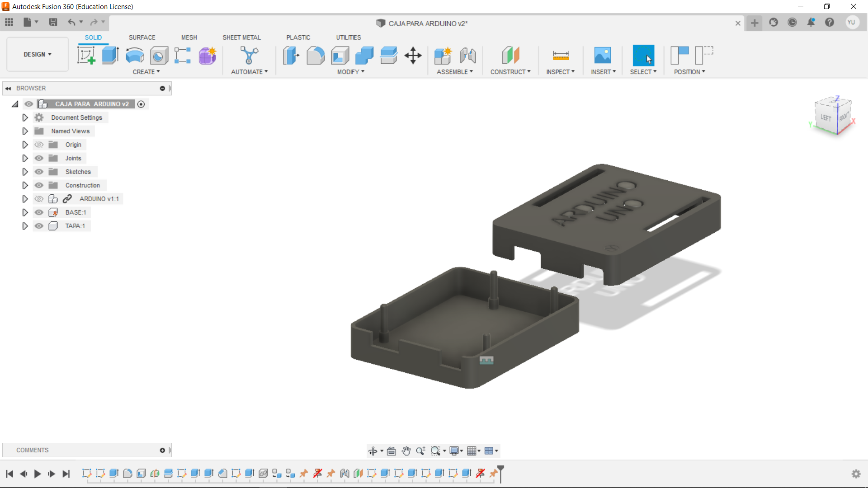Select the Combine tool
Screen dimensions: 868x488
[364, 55]
